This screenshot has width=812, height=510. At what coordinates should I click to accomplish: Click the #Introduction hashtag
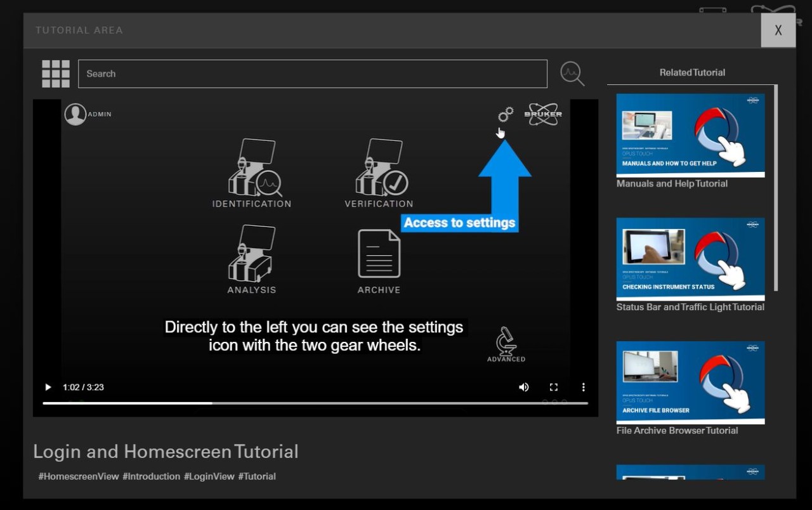(x=151, y=476)
